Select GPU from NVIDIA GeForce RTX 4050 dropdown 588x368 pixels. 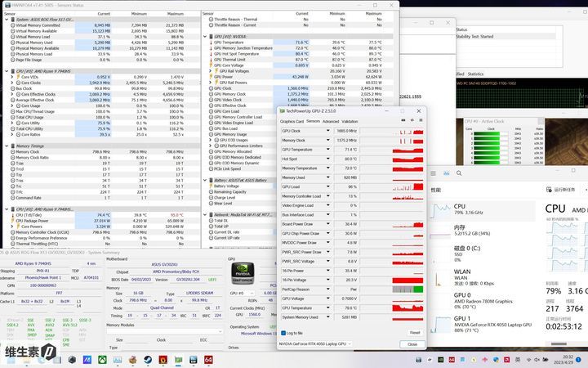click(315, 343)
